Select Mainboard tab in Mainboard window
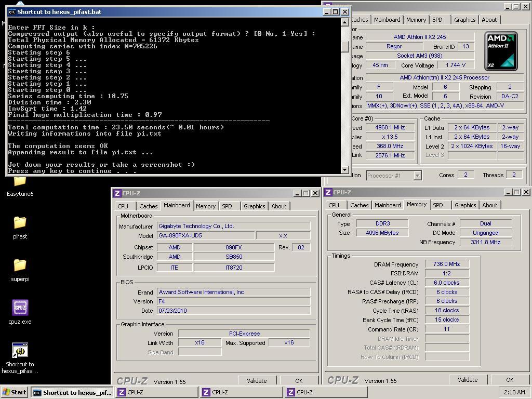The height and width of the screenshot is (399, 532). 177,205
